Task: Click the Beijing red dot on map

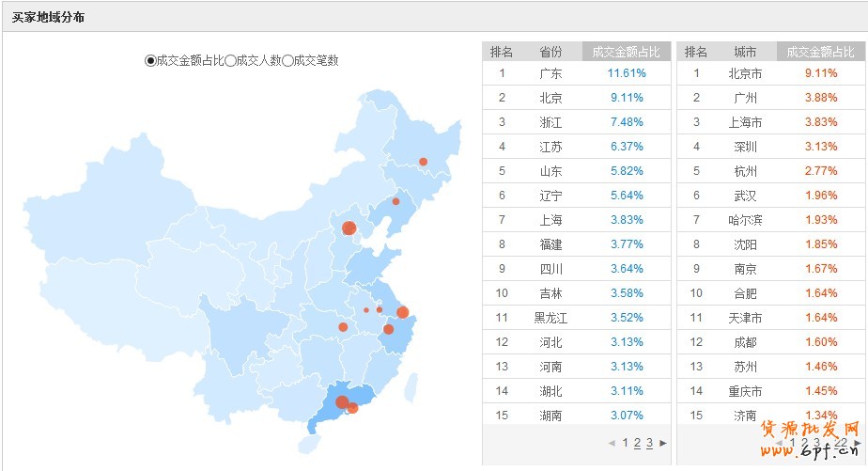Action: 349,228
